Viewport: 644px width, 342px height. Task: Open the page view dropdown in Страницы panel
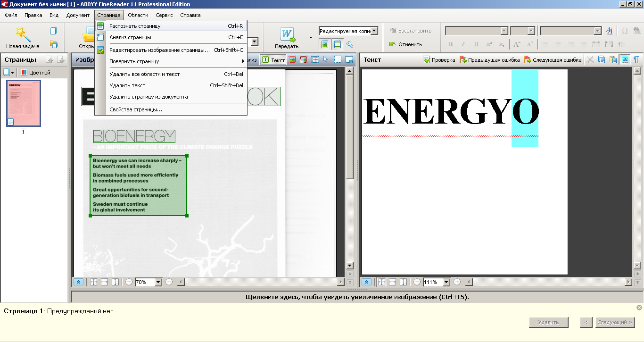[x=9, y=73]
